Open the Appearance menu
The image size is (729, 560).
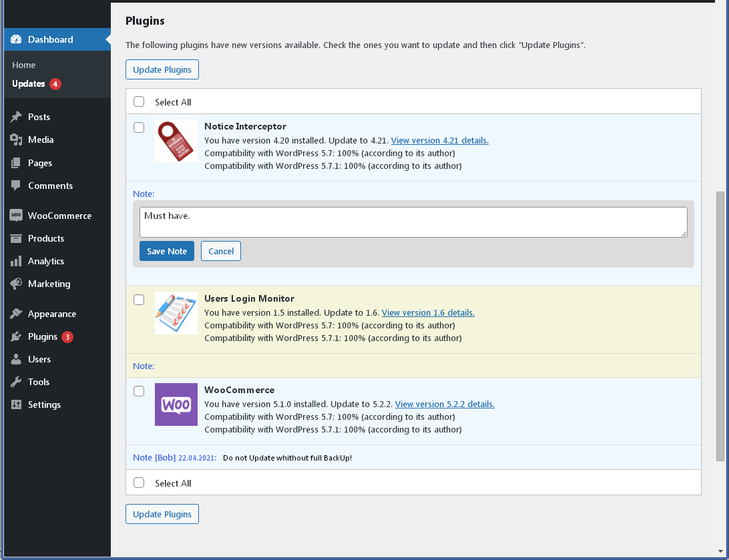[x=52, y=314]
